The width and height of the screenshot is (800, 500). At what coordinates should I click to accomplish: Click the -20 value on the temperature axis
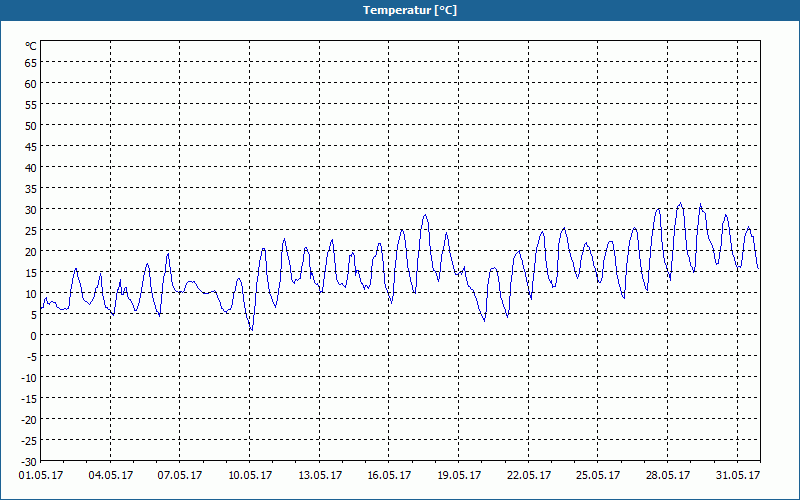[x=29, y=420]
